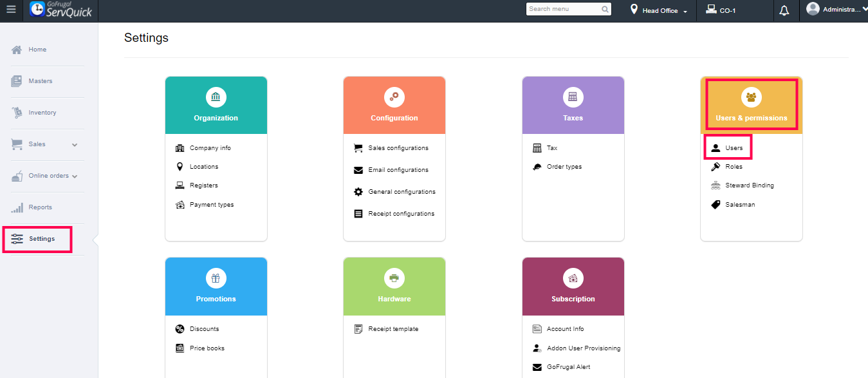Click the Users & permissions group icon
Viewport: 868px width, 378px height.
(751, 97)
